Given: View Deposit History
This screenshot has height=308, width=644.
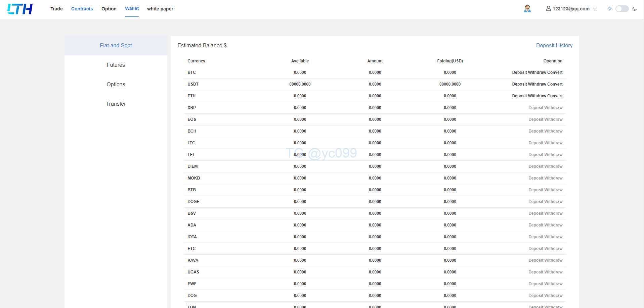Looking at the screenshot, I should click(554, 46).
